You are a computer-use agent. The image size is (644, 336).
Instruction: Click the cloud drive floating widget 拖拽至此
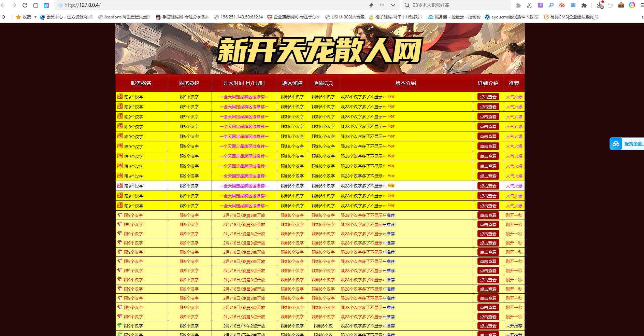pos(627,144)
